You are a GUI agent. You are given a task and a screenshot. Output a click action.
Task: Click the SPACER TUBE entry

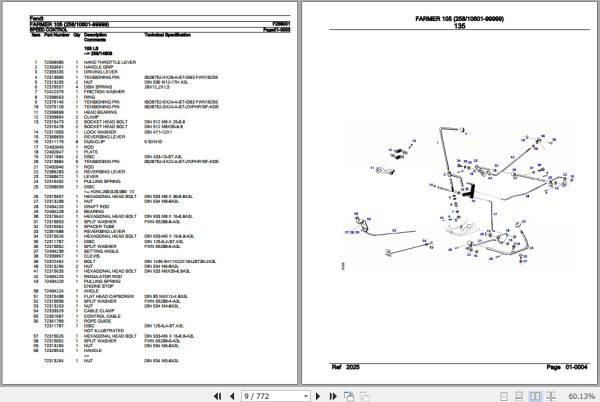coord(99,226)
